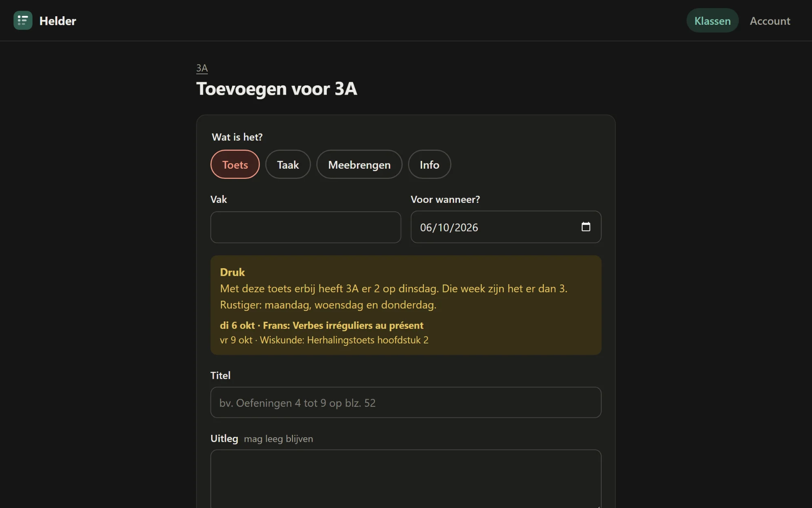Image resolution: width=812 pixels, height=508 pixels.
Task: Focus the Titel input field
Action: point(406,402)
